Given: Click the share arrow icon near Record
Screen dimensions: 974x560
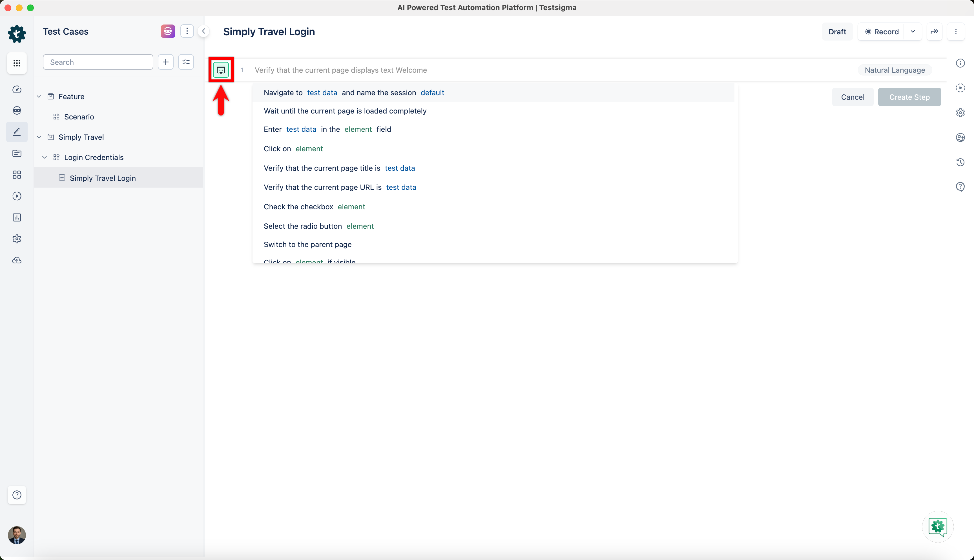Looking at the screenshot, I should coord(934,32).
